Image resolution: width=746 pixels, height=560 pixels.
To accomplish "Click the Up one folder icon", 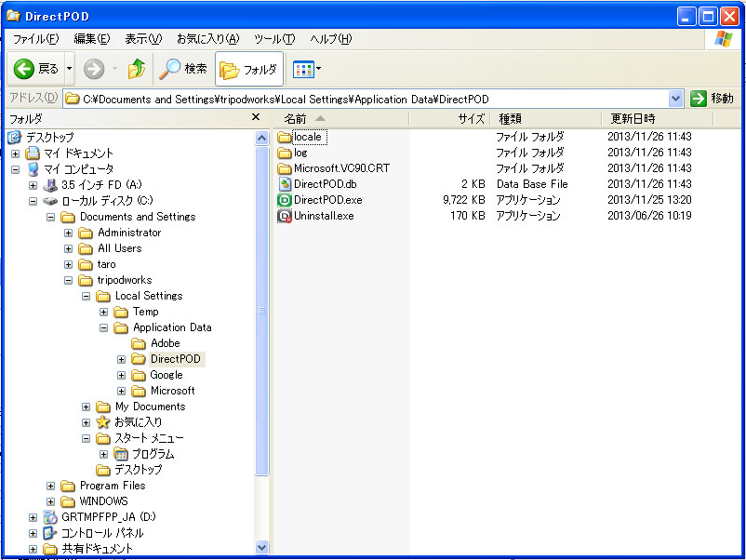I will pyautogui.click(x=137, y=69).
